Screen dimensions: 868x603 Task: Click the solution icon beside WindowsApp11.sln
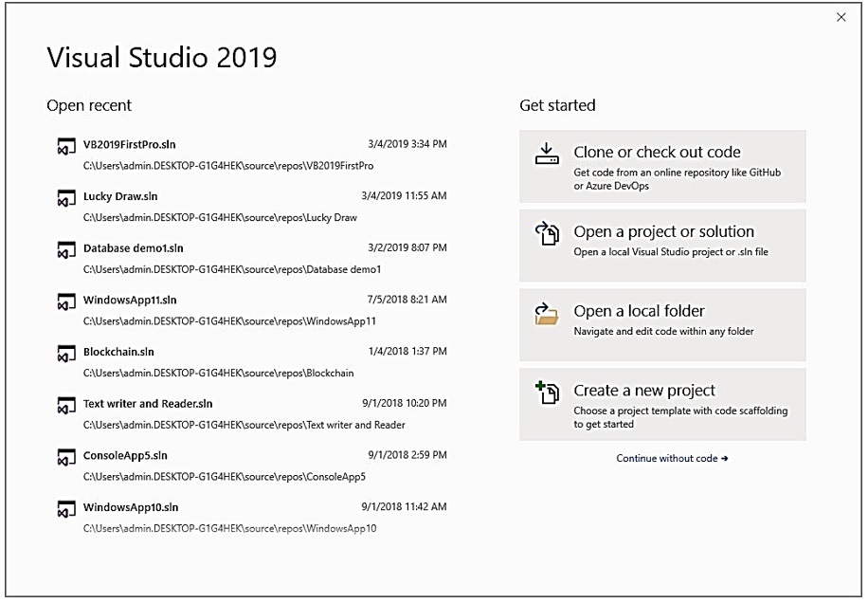[x=66, y=301]
